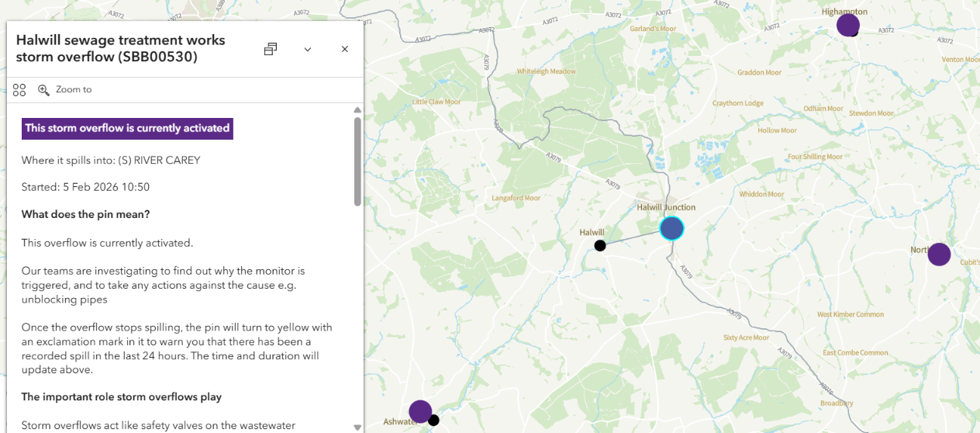Dock the Halwill popup panel

[x=271, y=49]
